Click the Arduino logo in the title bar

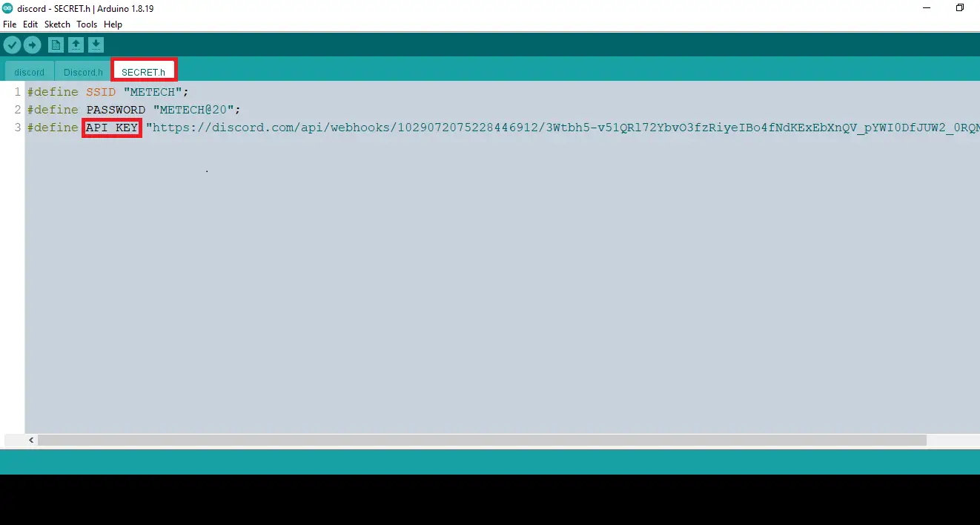click(7, 8)
